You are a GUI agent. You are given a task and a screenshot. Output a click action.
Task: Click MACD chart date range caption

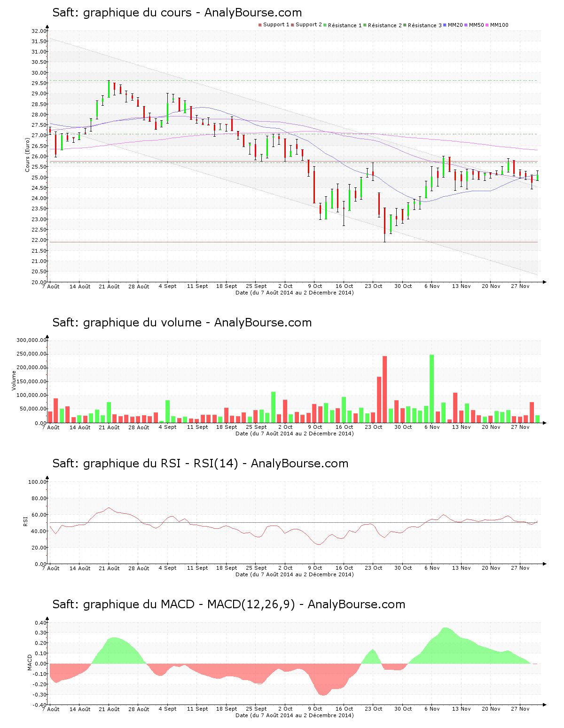coord(294,715)
